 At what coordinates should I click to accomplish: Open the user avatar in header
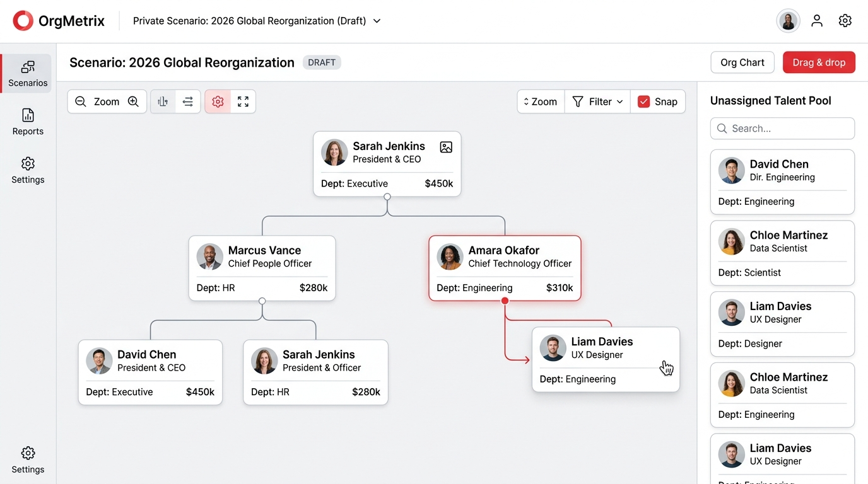tap(788, 21)
